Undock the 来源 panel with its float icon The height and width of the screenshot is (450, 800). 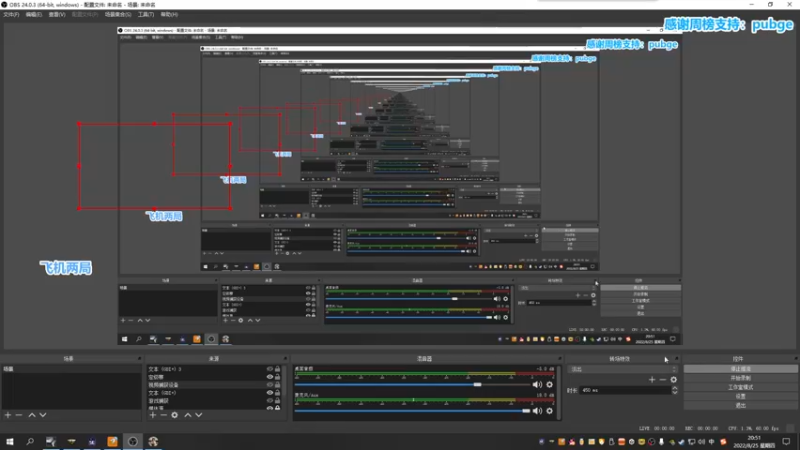click(285, 359)
